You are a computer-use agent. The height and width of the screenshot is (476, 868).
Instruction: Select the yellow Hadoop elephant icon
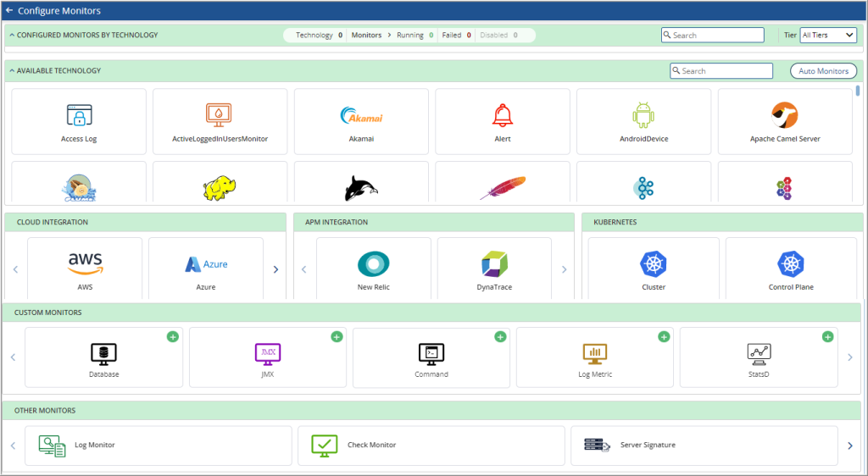220,189
